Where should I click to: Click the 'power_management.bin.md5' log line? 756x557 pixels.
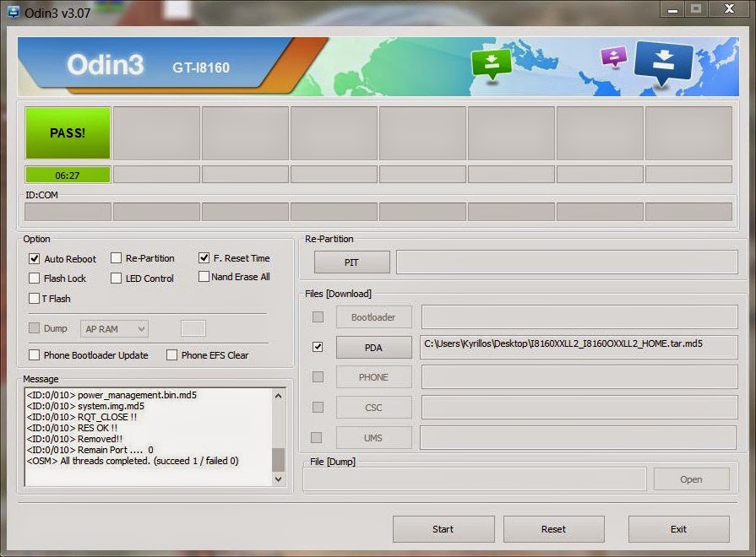tap(111, 395)
